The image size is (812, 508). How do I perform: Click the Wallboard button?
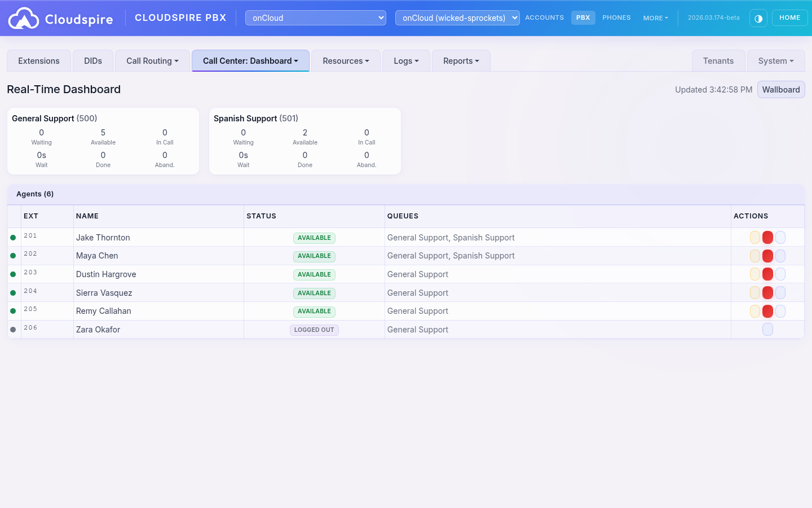tap(781, 89)
